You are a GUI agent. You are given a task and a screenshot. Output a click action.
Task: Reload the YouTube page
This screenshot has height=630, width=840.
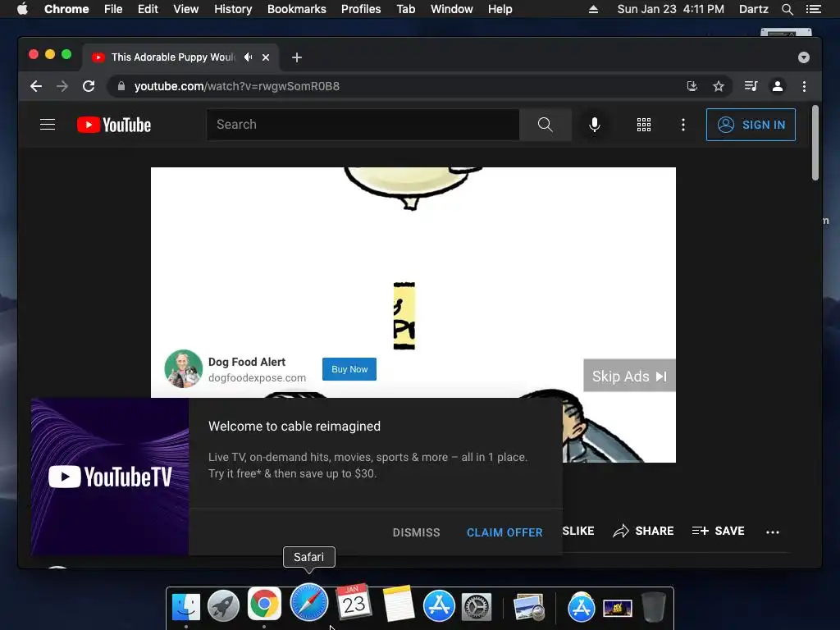tap(89, 86)
